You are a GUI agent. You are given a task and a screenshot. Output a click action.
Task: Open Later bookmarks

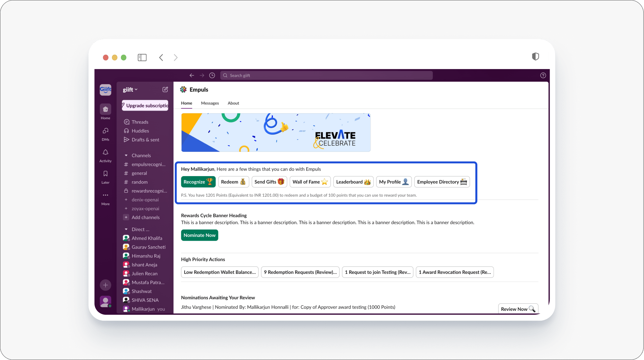[105, 177]
